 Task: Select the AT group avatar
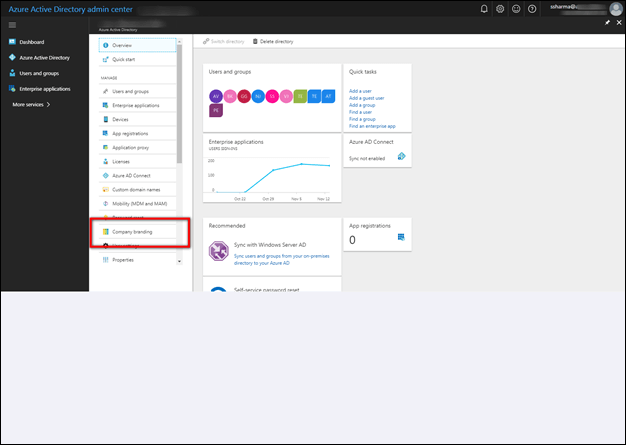pyautogui.click(x=328, y=96)
